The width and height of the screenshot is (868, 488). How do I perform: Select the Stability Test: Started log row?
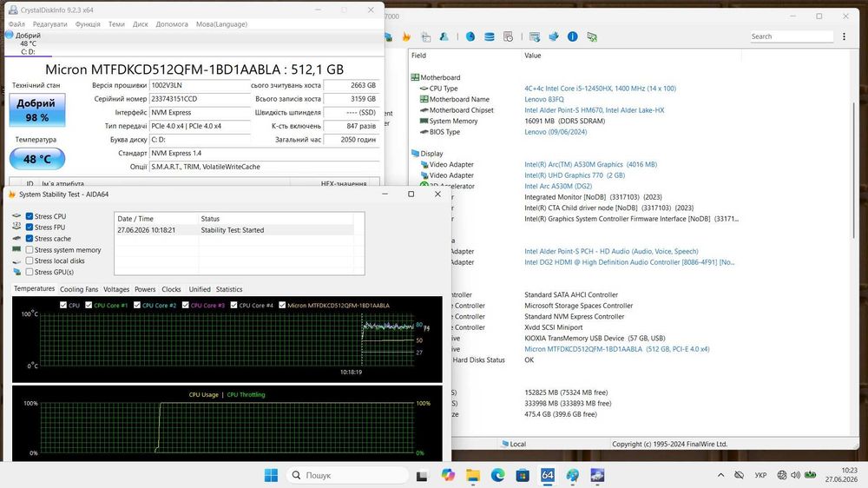click(x=234, y=230)
